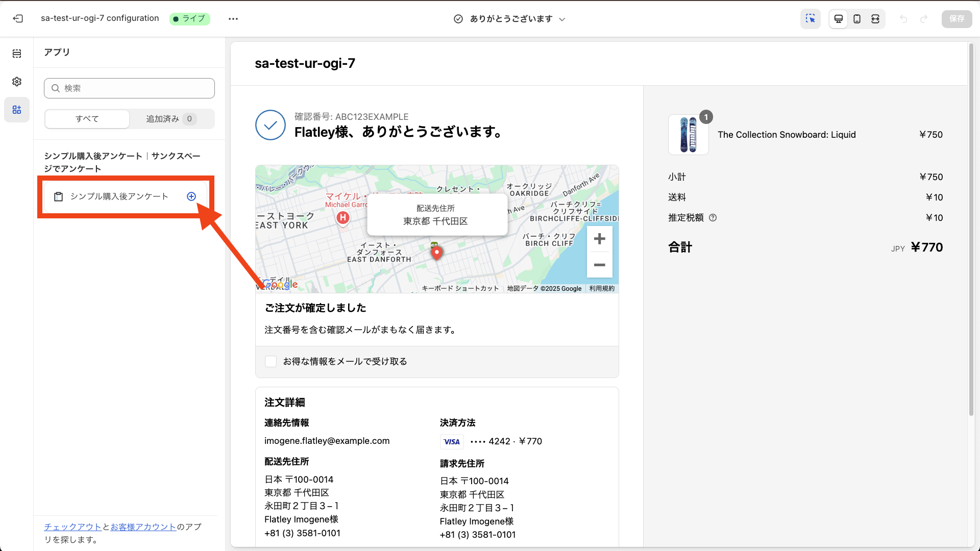Open the sections panel icon in the sidebar

(x=17, y=53)
